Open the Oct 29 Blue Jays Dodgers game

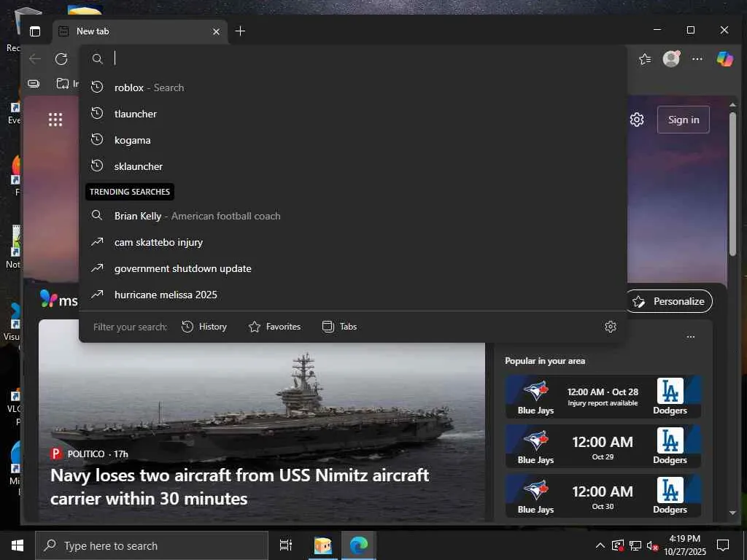603,447
